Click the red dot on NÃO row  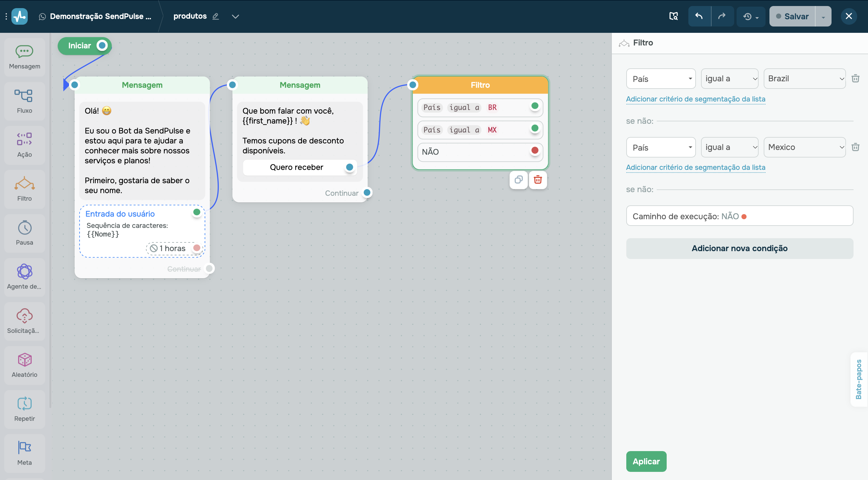[534, 151]
